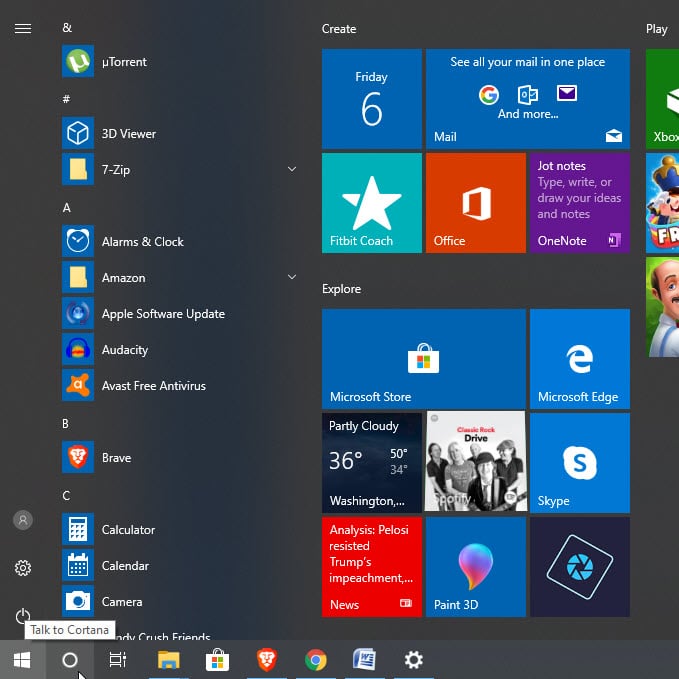Launch Alarms & Clock

click(x=179, y=241)
